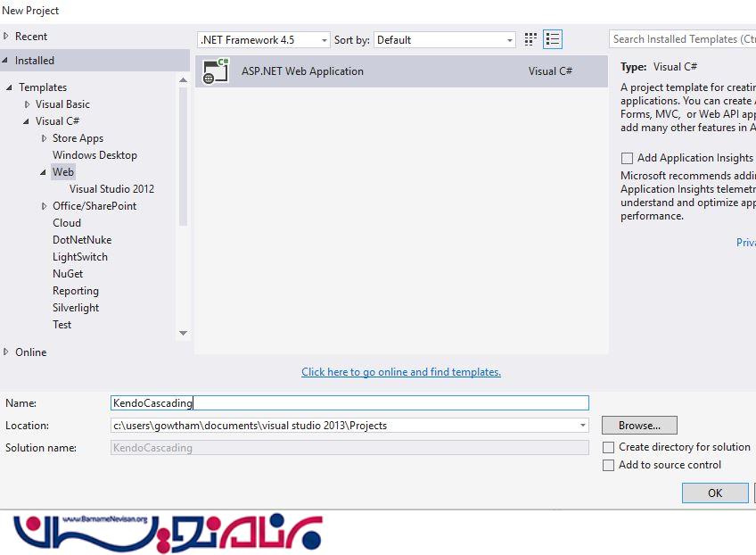Select Windows Desktop templates
The image size is (756, 555).
click(95, 155)
